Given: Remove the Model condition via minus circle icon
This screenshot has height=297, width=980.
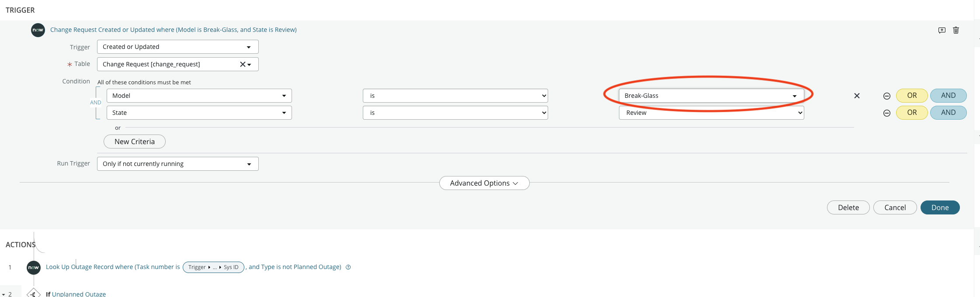Looking at the screenshot, I should [887, 95].
